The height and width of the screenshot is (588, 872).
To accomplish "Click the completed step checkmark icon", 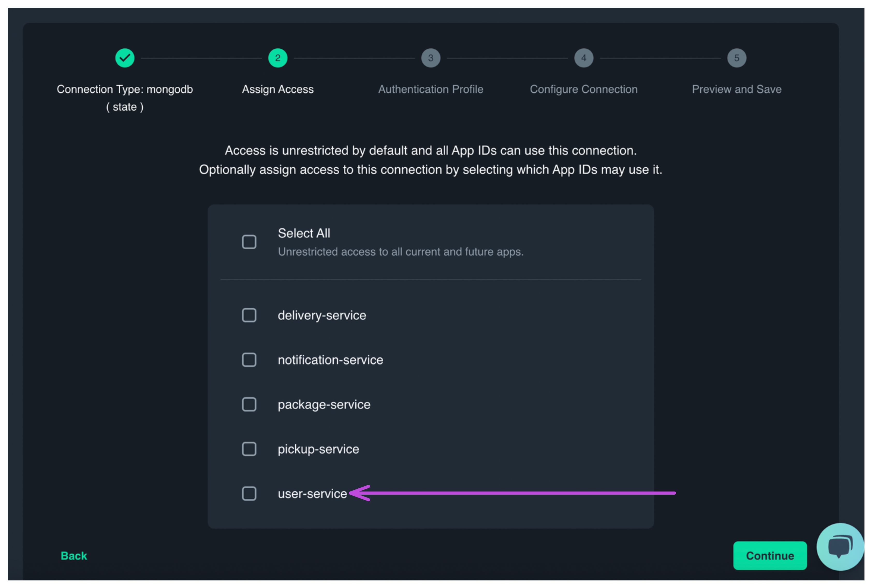I will [x=124, y=58].
